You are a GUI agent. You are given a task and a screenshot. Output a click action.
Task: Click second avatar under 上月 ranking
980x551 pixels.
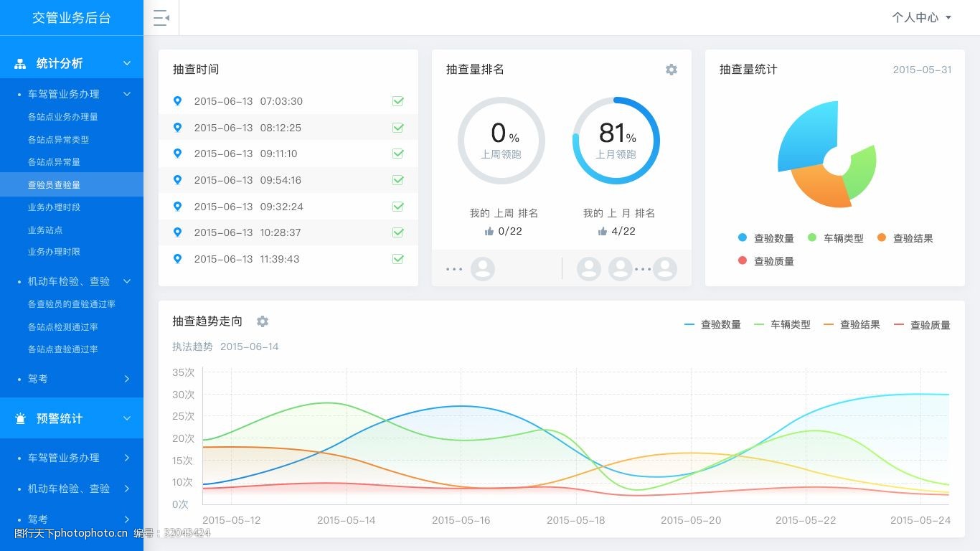[x=621, y=269]
